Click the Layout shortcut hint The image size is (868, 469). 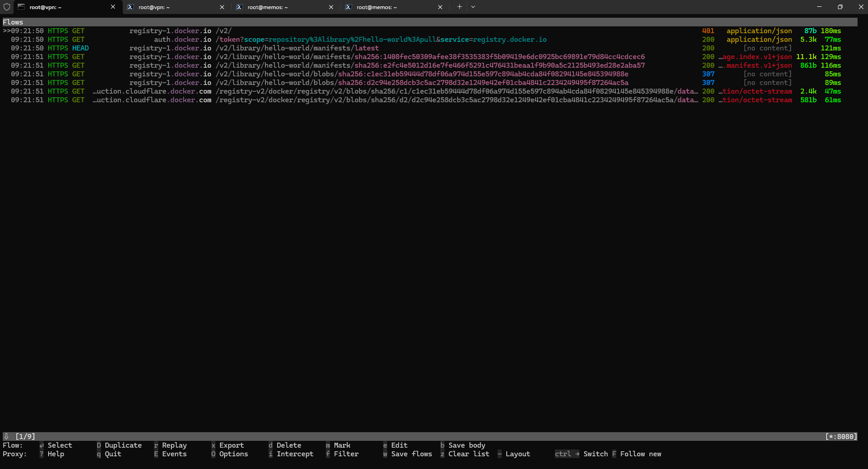514,454
